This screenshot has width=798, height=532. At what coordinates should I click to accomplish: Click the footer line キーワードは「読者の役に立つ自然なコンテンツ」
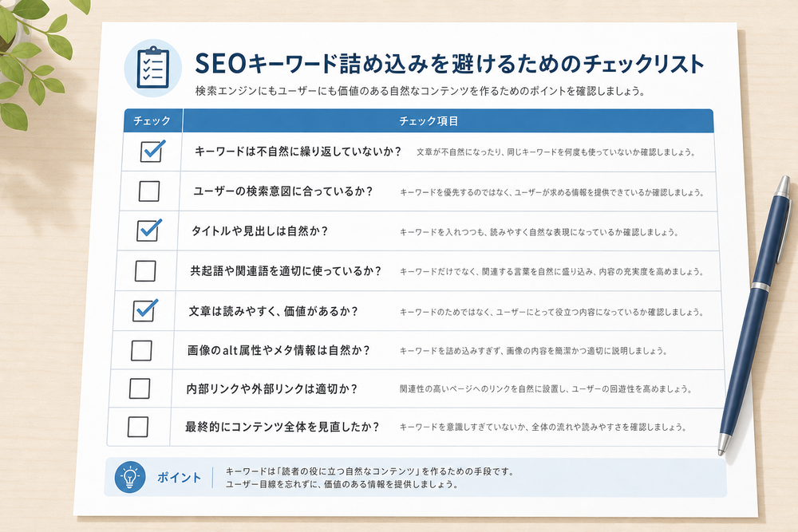pyautogui.click(x=369, y=471)
